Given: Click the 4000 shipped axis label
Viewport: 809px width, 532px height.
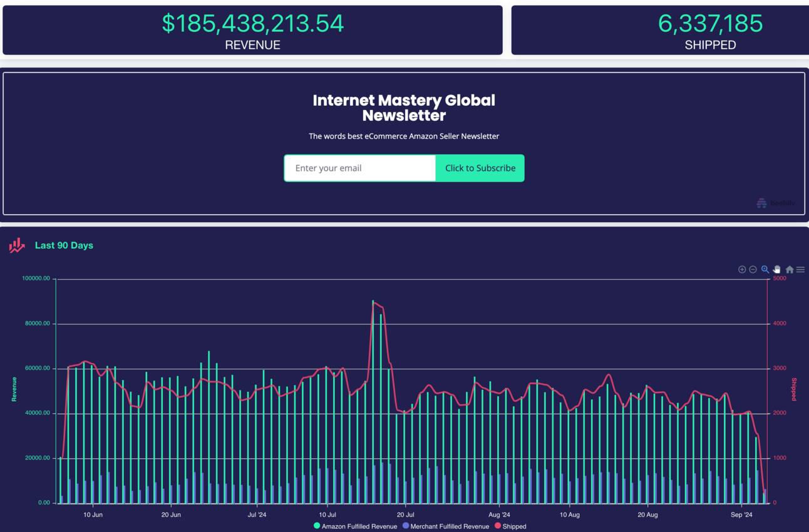Looking at the screenshot, I should click(x=780, y=324).
